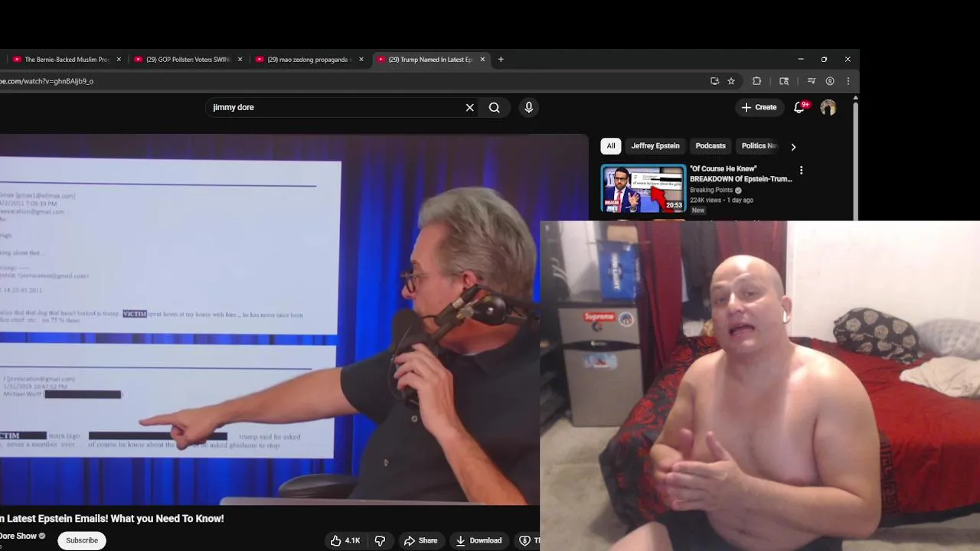Start voice search with the microphone
The height and width of the screenshot is (551, 980).
(x=528, y=107)
